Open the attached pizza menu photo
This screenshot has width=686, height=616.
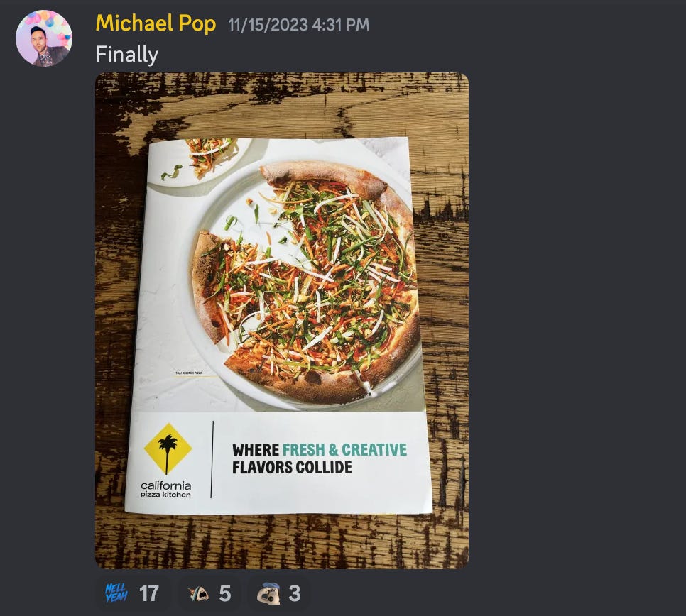tap(282, 321)
